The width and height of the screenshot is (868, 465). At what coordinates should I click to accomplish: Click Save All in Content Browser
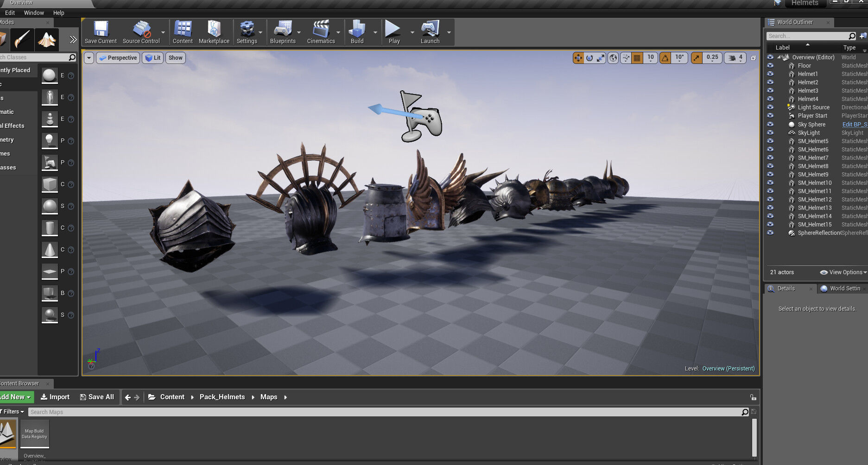[97, 397]
